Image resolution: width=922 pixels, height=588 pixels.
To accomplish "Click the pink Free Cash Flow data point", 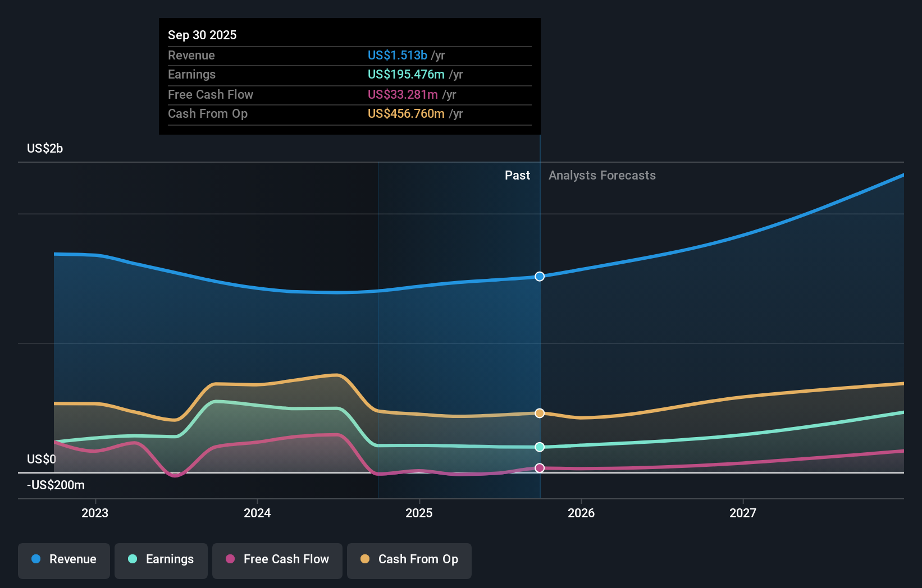I will pyautogui.click(x=540, y=468).
